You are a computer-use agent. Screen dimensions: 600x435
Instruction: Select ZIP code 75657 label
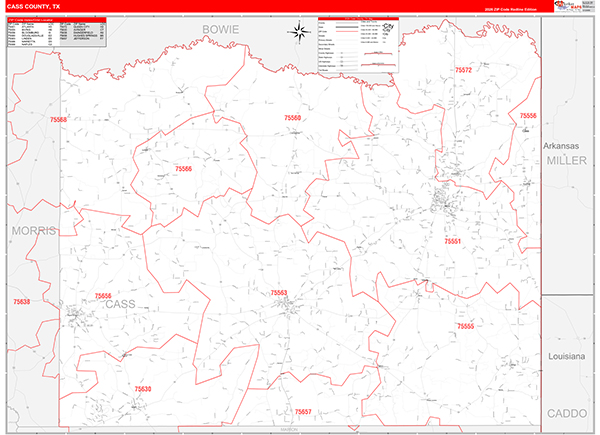[303, 412]
